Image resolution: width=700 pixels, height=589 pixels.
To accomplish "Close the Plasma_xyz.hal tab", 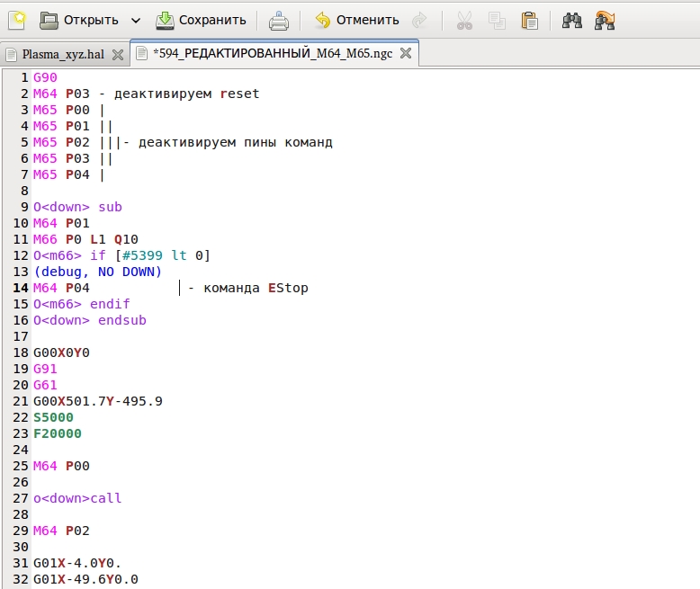I will (118, 55).
